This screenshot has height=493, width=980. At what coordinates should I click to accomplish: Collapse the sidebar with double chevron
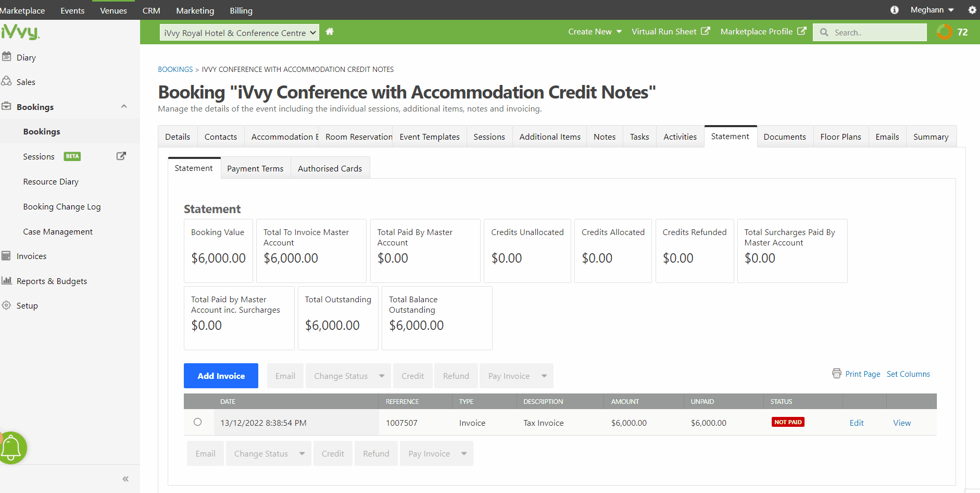(x=125, y=478)
